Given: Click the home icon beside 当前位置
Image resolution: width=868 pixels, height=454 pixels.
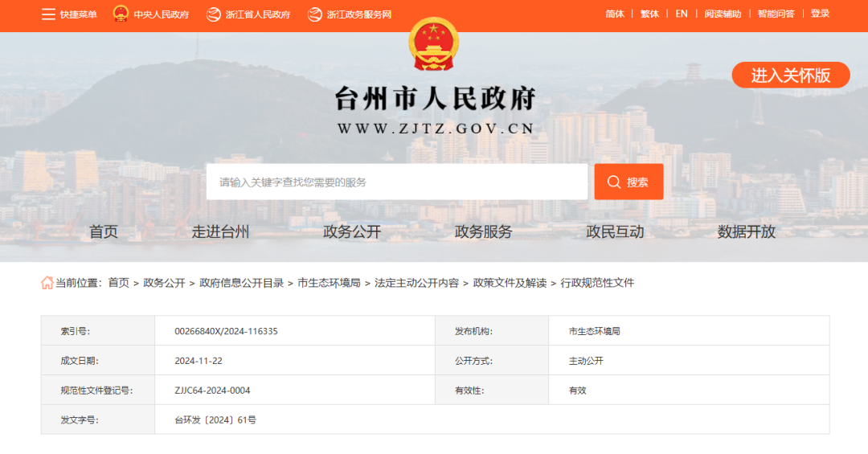Looking at the screenshot, I should (x=47, y=283).
